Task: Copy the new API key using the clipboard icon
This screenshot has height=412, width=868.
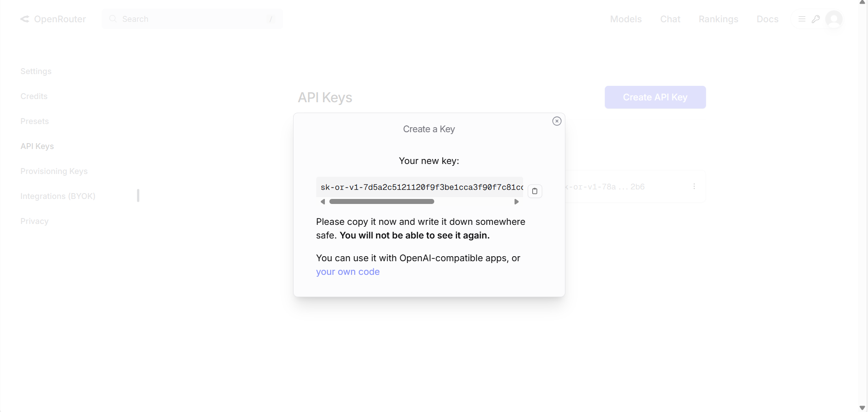Action: 535,191
